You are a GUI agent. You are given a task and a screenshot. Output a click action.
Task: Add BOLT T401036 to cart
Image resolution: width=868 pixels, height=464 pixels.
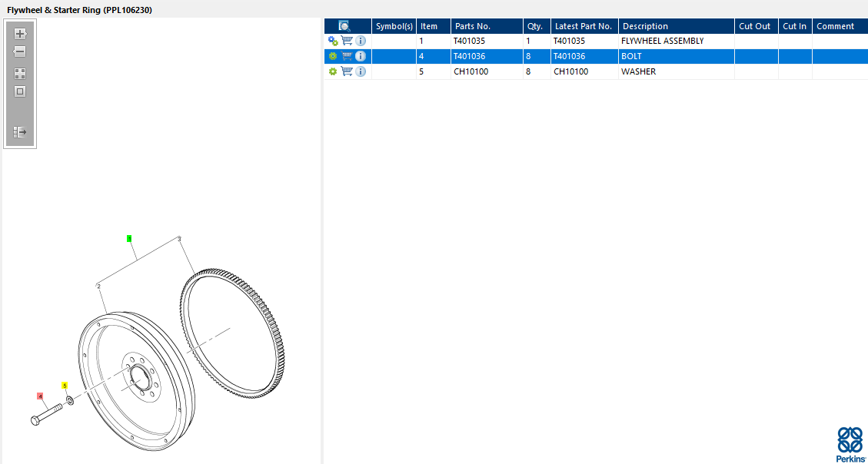point(347,56)
